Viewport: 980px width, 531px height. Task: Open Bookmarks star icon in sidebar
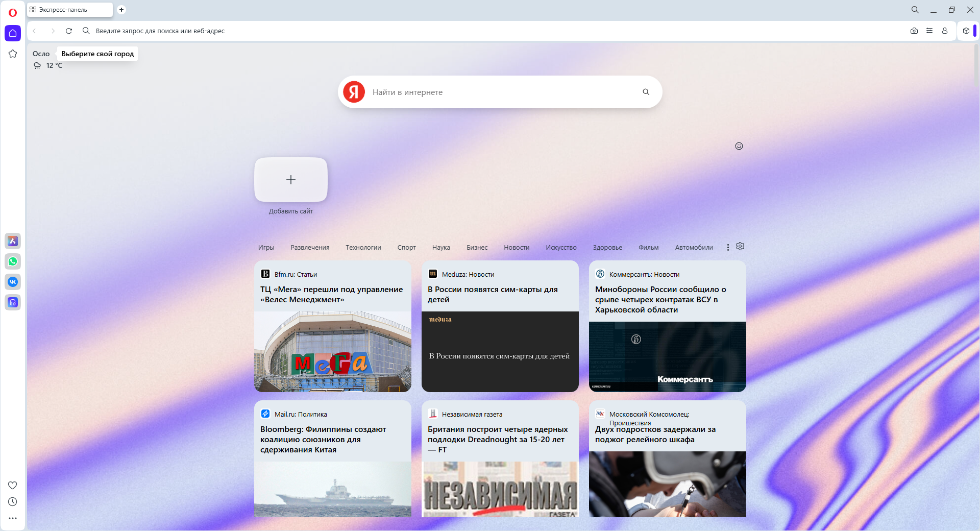[x=13, y=54]
